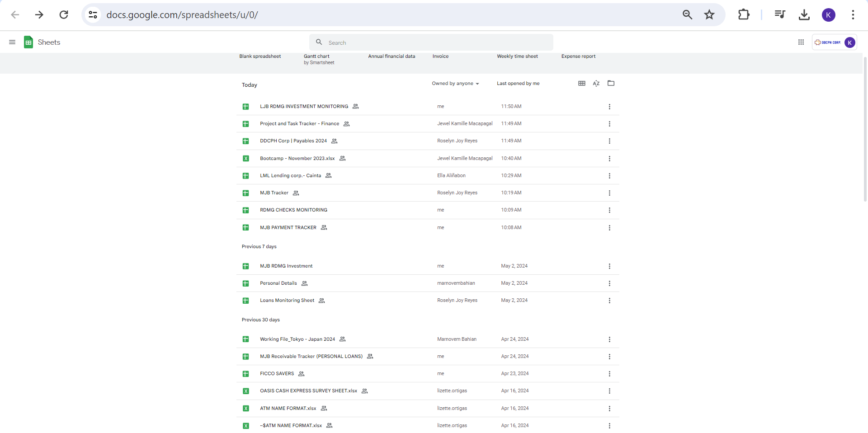Open the browser extensions menu
Screen dimensions: 868x433
coord(744,15)
